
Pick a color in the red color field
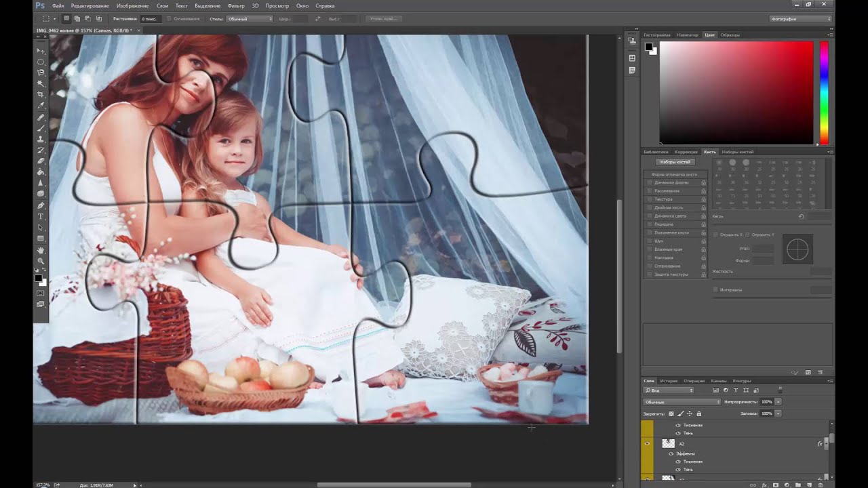(736, 91)
